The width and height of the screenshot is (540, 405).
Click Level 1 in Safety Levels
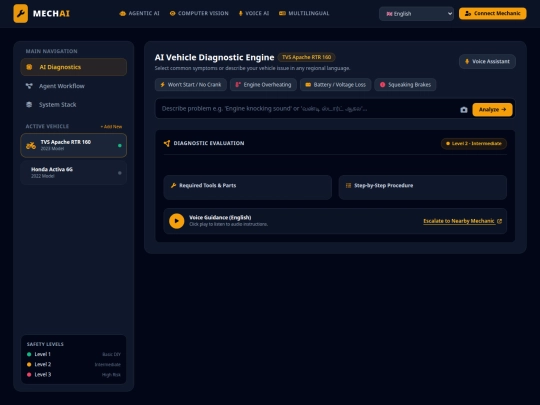[x=74, y=354]
